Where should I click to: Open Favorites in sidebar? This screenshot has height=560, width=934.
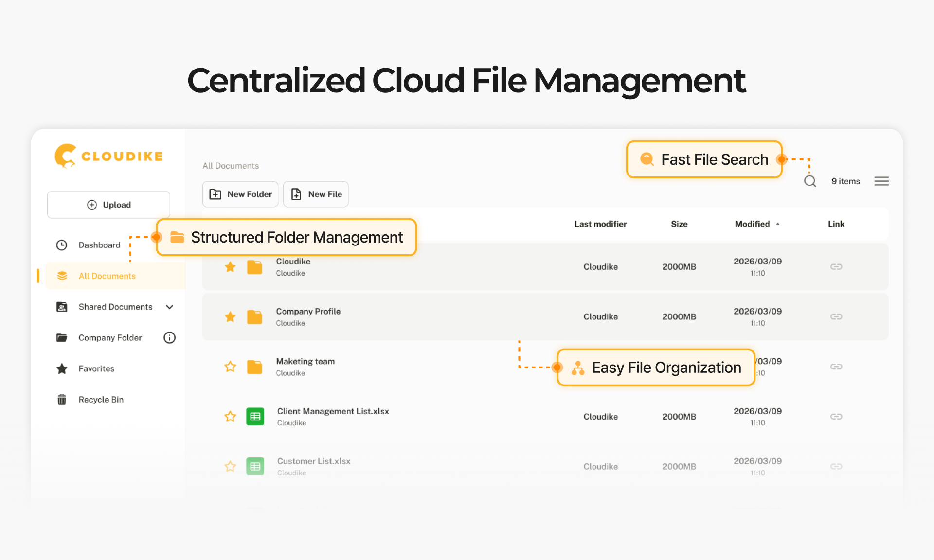tap(96, 369)
